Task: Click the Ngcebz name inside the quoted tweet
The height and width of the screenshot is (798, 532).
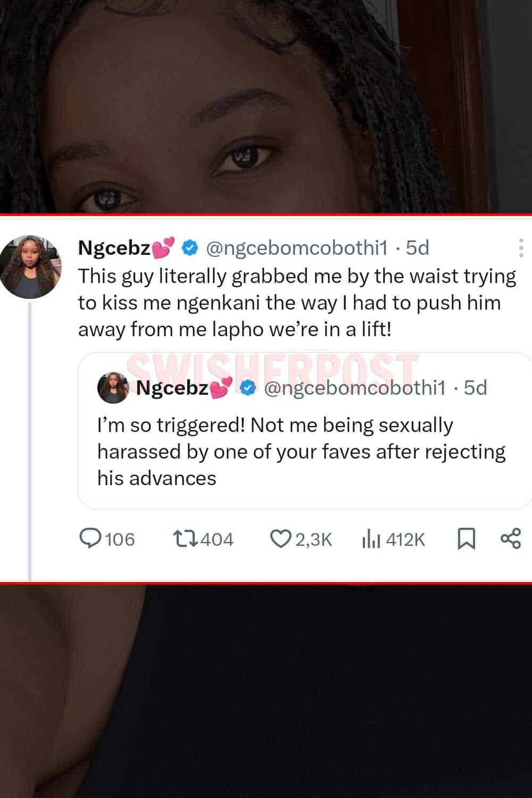Action: [172, 388]
